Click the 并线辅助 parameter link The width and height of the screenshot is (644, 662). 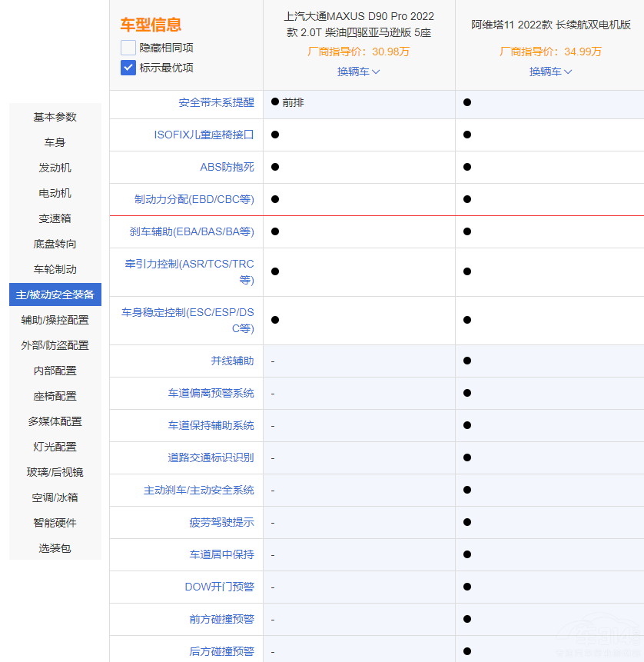pyautogui.click(x=232, y=361)
